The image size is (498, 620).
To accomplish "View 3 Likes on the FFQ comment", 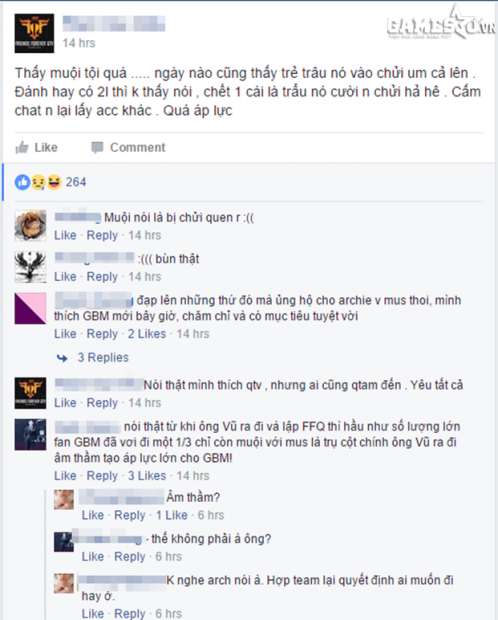I will pos(147,476).
